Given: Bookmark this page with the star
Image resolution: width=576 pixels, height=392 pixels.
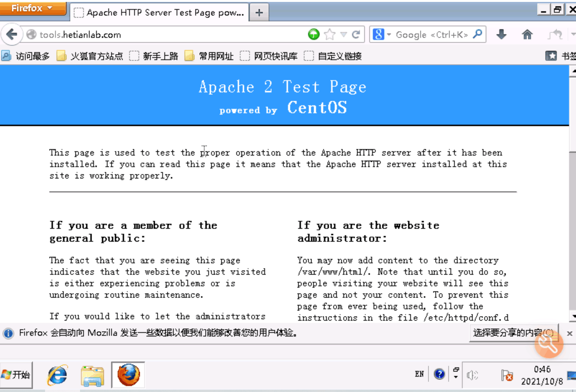Looking at the screenshot, I should coord(330,34).
